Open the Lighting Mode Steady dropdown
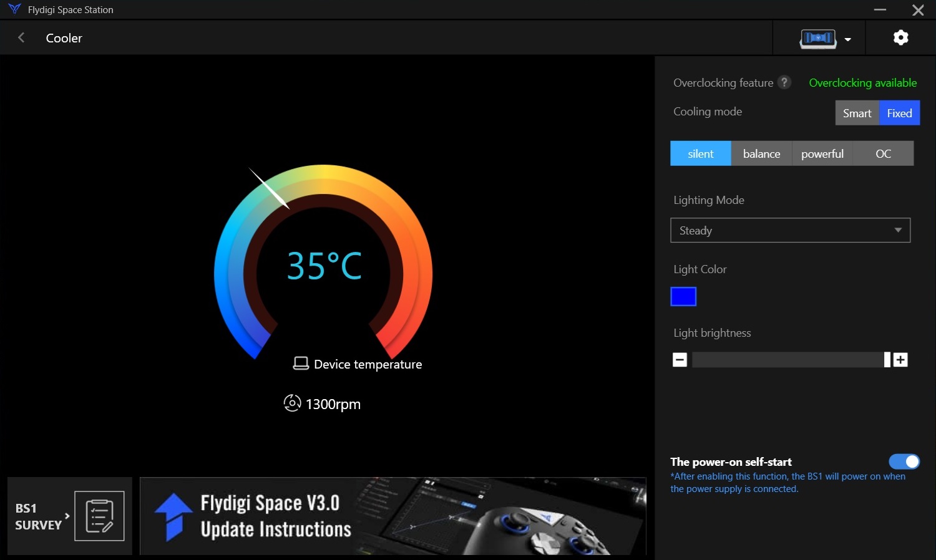 (791, 230)
